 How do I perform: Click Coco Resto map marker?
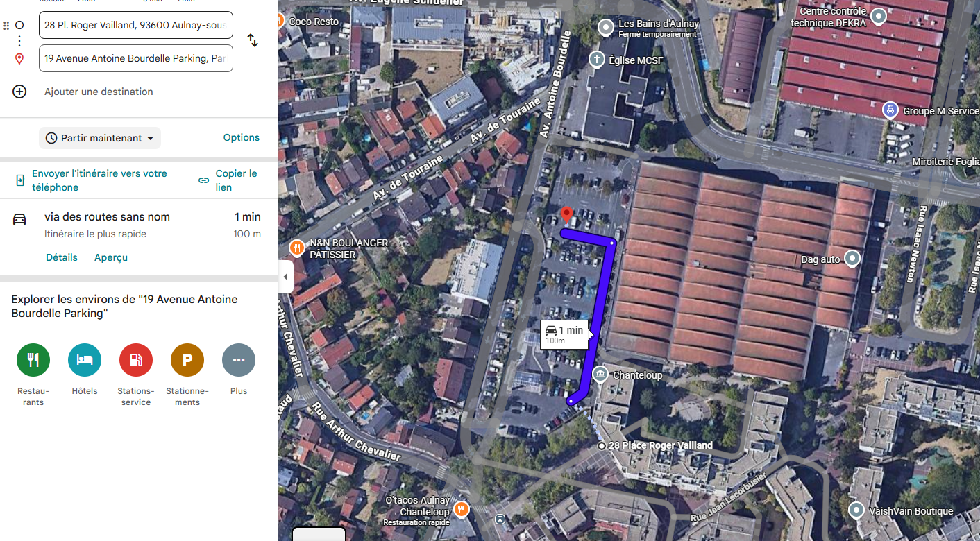pos(280,21)
